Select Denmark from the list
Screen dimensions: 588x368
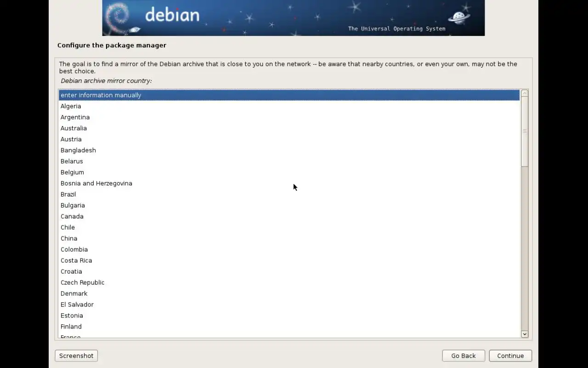tap(289, 294)
